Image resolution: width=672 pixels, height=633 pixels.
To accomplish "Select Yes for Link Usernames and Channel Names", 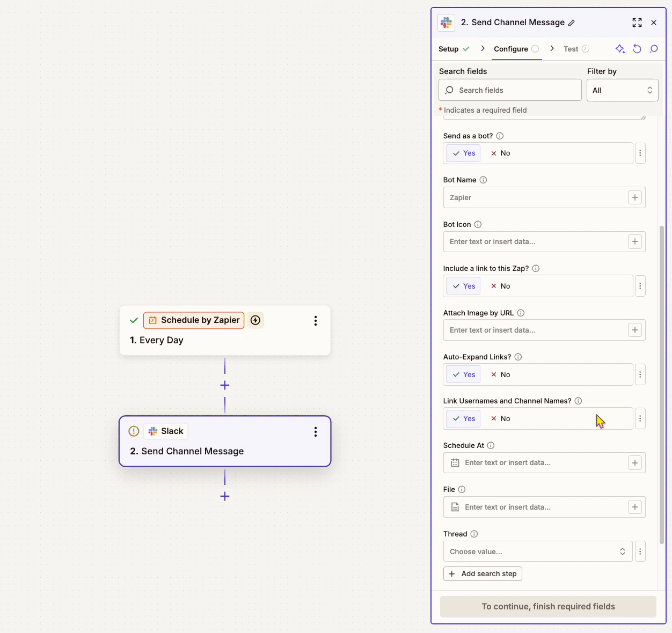I will (x=464, y=419).
